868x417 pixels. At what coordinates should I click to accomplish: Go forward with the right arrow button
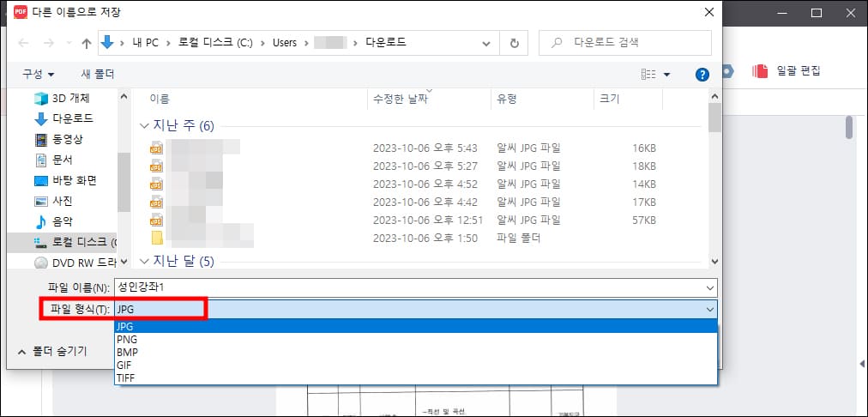click(x=49, y=43)
